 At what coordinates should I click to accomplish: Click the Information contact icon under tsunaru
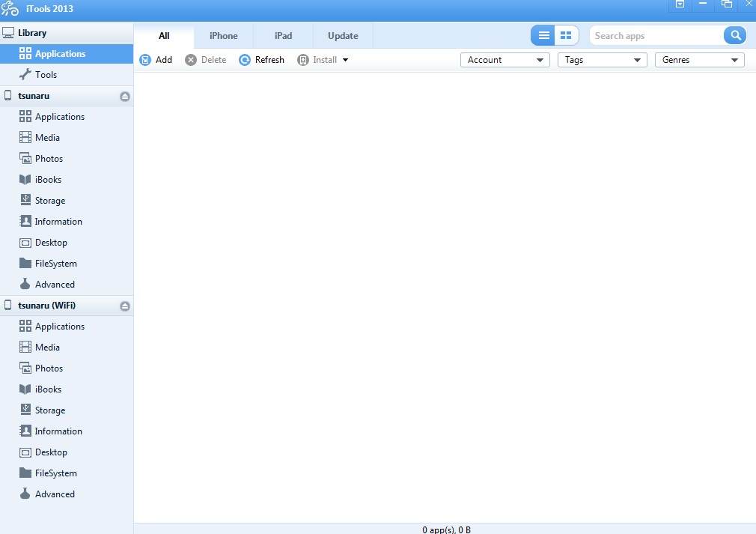(x=25, y=222)
